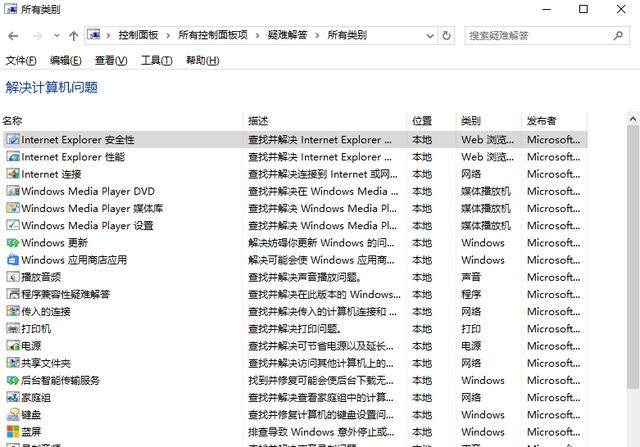This screenshot has height=447, width=640.
Task: Click the 打印 category cell
Action: click(471, 329)
